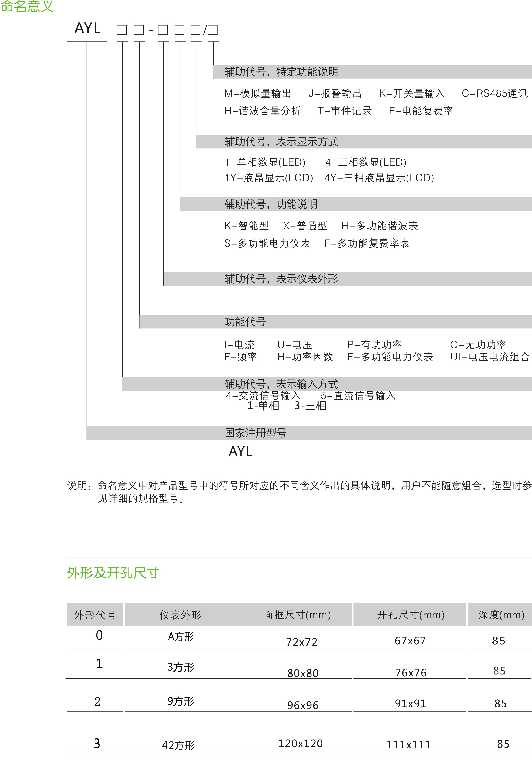Click UI–电压电流组合 function code

[490, 357]
